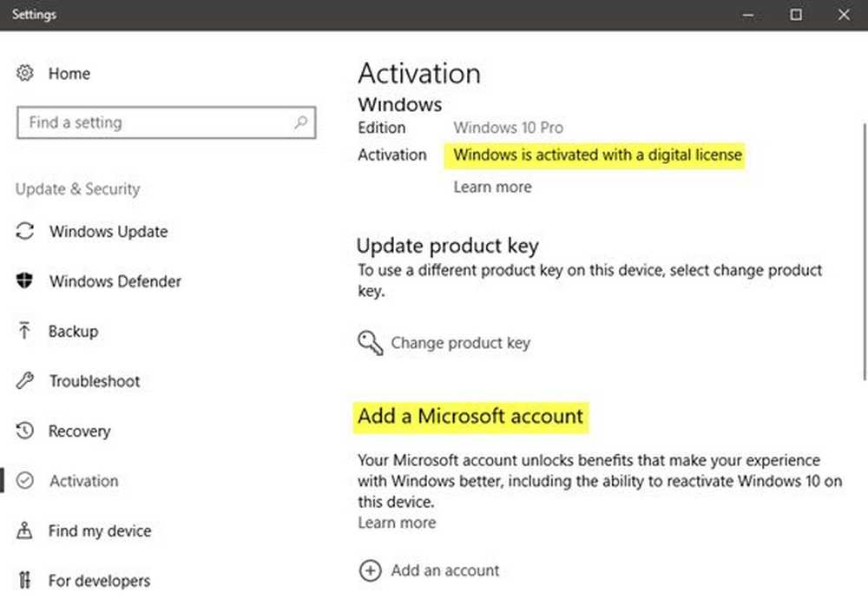Click the highlighted Add a Microsoft account heading

(470, 417)
